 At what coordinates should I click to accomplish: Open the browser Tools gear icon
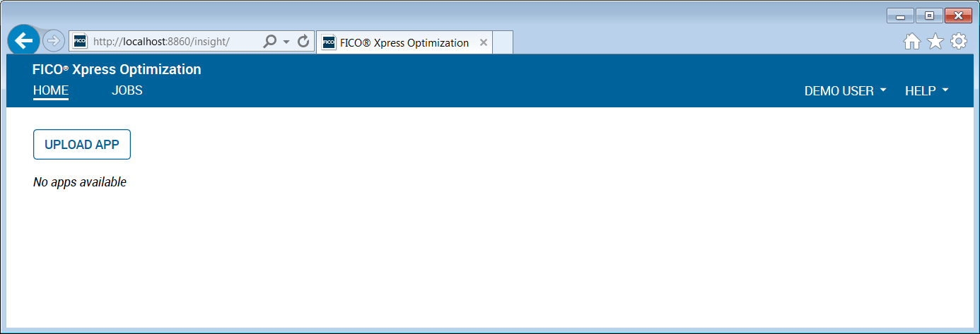959,42
